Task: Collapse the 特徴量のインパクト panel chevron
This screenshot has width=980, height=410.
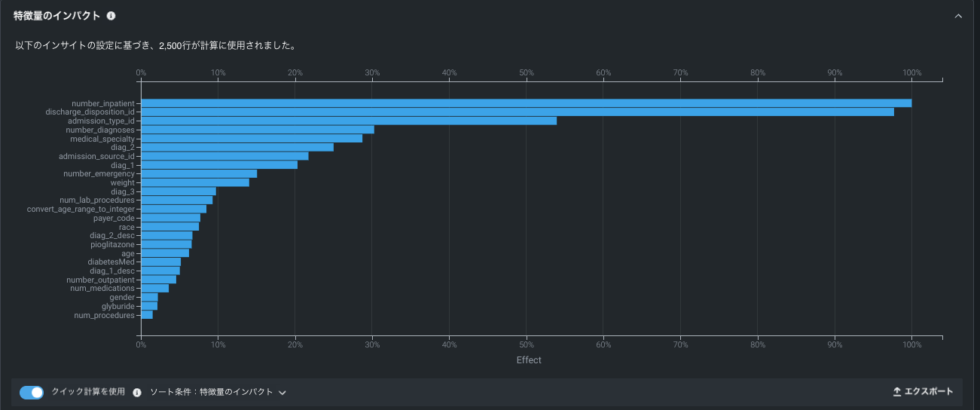Action: click(x=958, y=16)
